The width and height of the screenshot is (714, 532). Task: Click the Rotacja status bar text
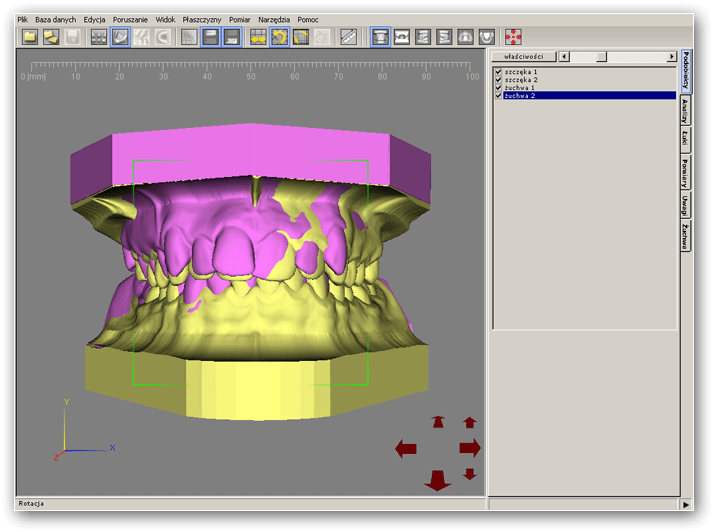pyautogui.click(x=31, y=504)
